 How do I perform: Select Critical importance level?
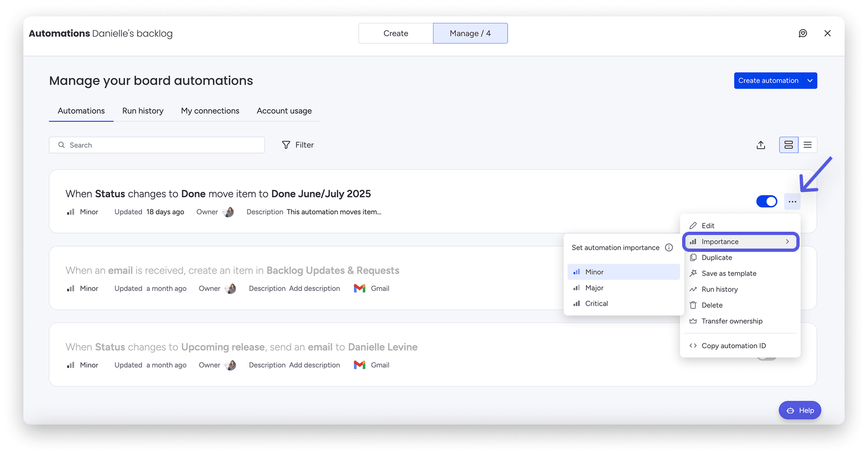click(596, 303)
